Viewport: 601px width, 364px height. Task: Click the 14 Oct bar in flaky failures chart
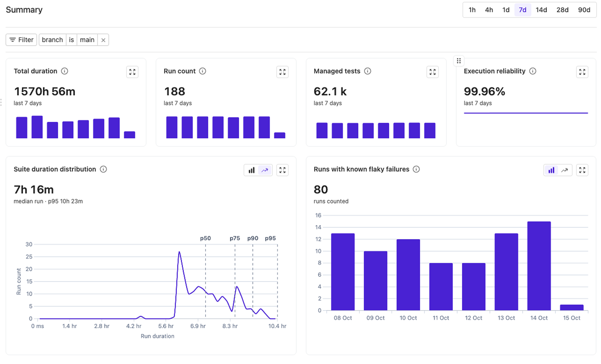[x=539, y=266]
